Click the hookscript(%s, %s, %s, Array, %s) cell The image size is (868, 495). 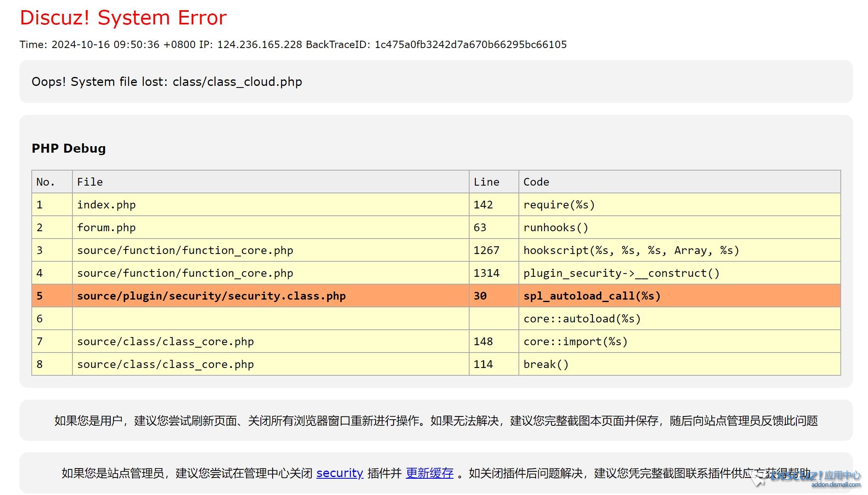pyautogui.click(x=680, y=250)
